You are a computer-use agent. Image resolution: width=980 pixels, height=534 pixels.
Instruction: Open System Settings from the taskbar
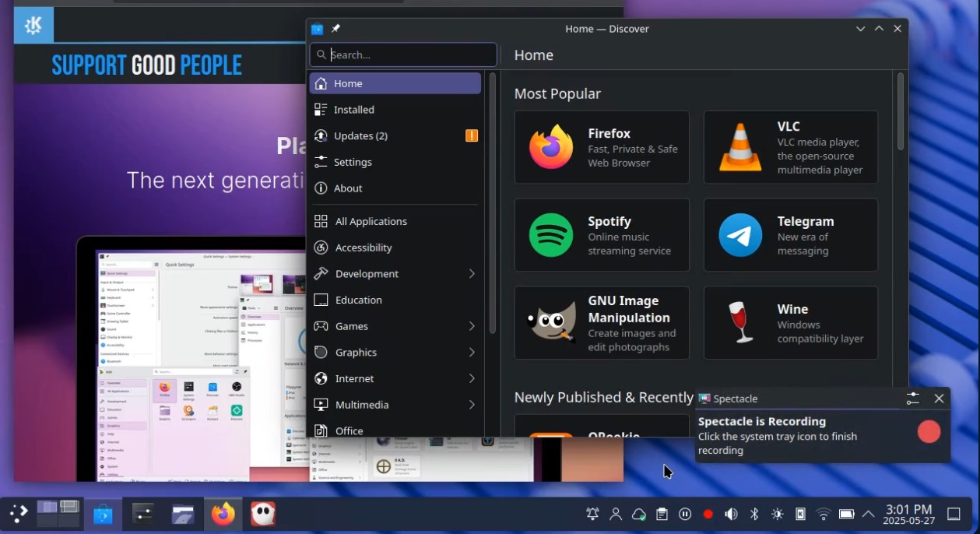(142, 513)
